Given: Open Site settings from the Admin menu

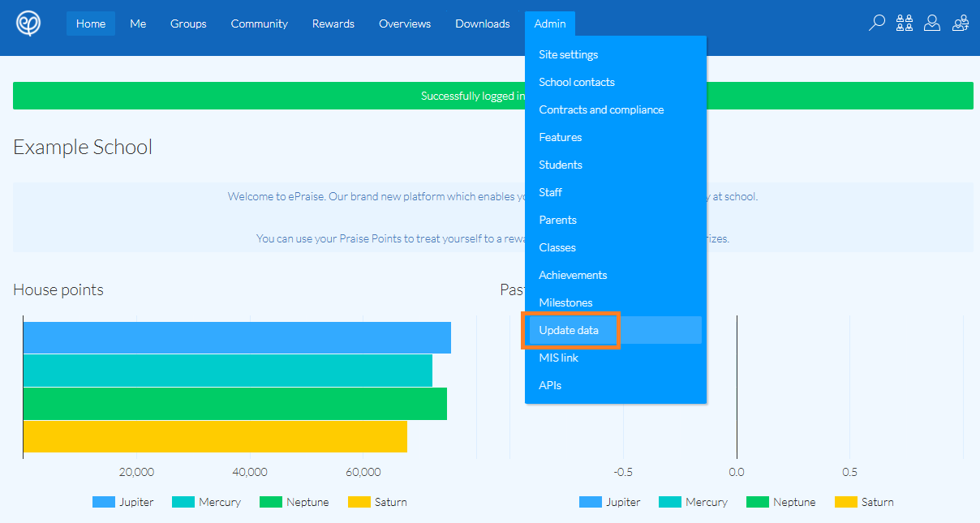Looking at the screenshot, I should [568, 54].
